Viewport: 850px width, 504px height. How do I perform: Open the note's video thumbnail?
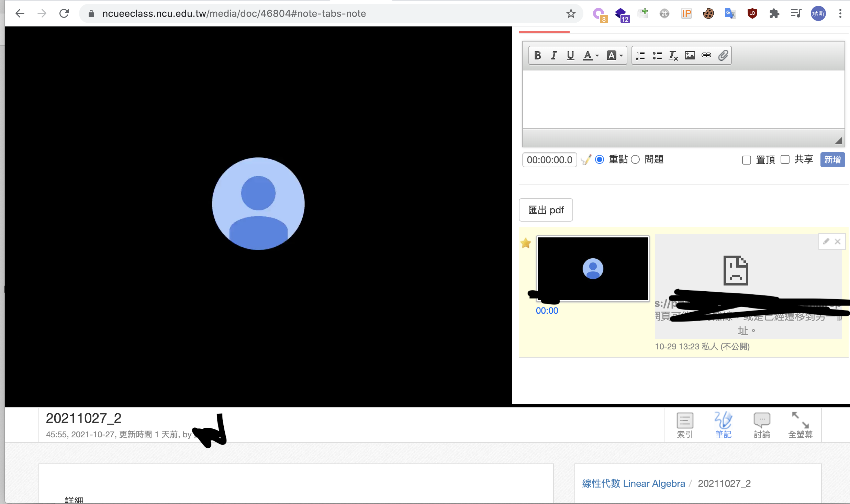pos(593,268)
